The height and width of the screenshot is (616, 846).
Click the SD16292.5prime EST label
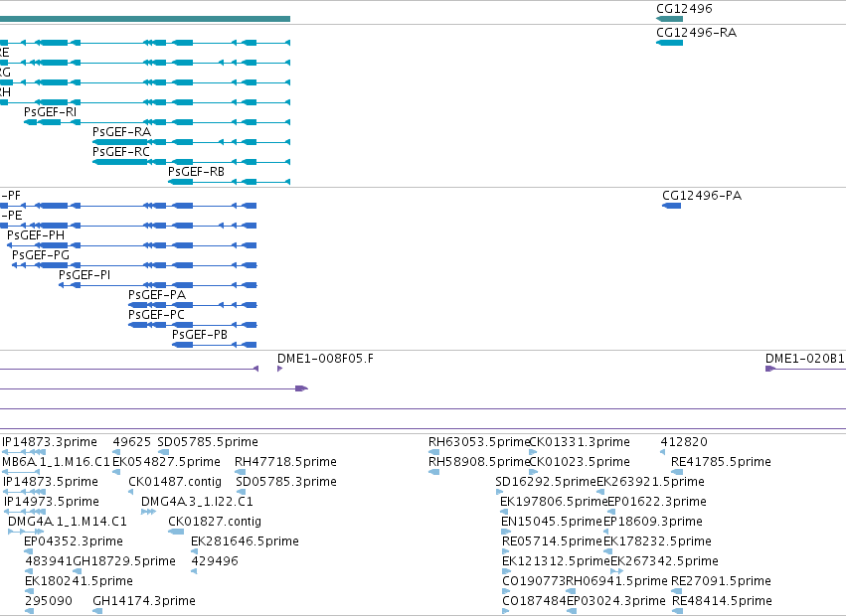[x=546, y=482]
